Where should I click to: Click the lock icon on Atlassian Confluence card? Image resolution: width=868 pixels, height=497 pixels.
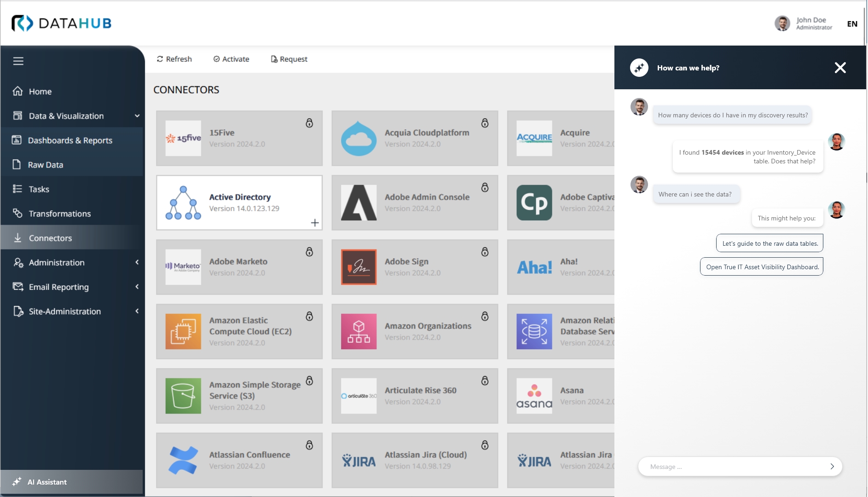click(309, 445)
